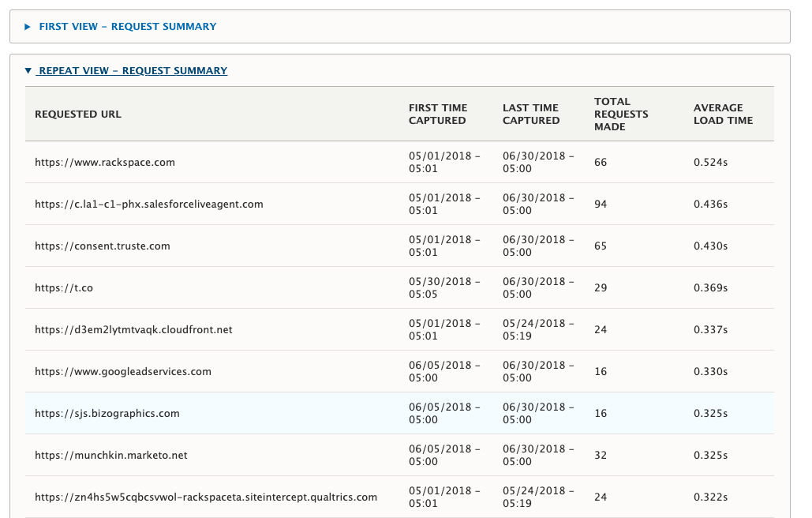The height and width of the screenshot is (518, 812).
Task: Select the sjs.bizographics.com URL
Action: (x=107, y=413)
